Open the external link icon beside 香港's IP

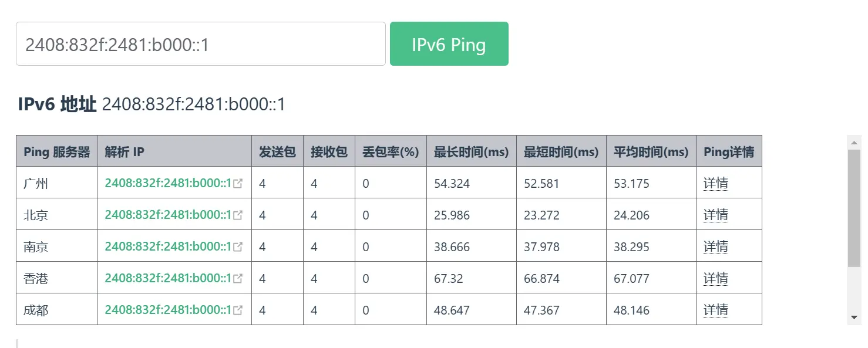(238, 278)
